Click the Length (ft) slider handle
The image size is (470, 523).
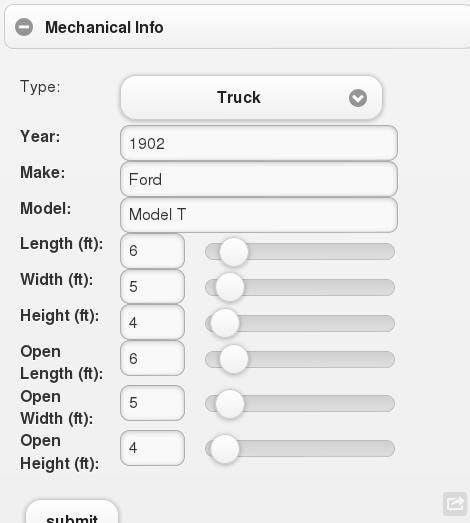[x=233, y=252]
